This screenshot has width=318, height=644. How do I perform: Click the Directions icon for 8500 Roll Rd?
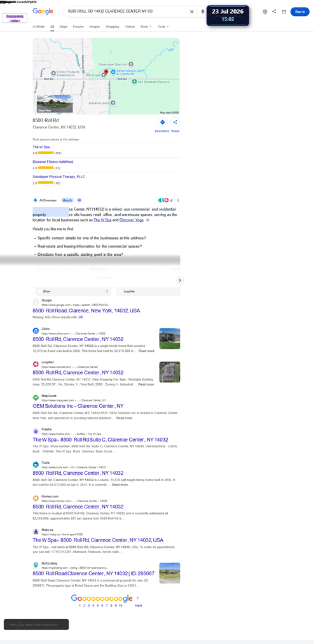pos(162,122)
